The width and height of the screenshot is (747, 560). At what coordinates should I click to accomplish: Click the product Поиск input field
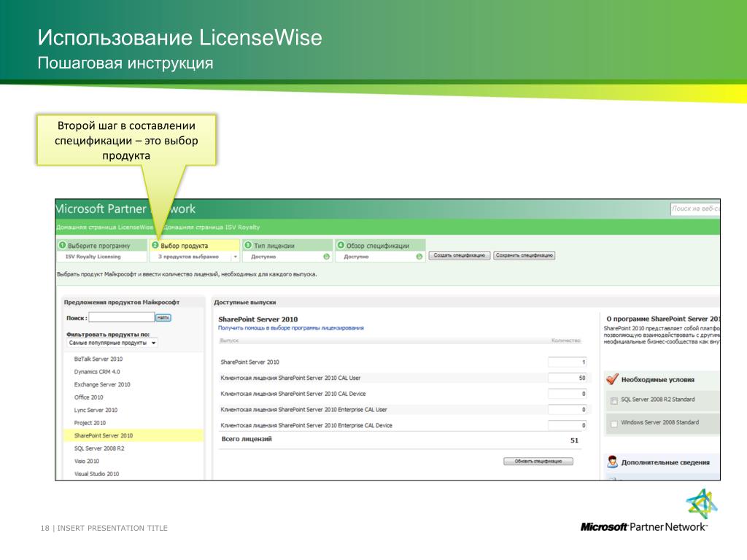[x=122, y=317]
